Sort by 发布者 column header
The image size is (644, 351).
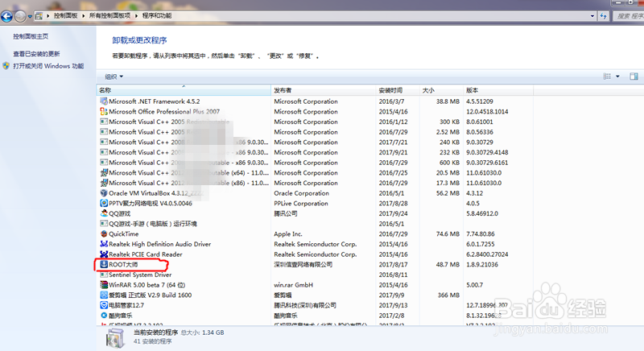[x=324, y=90]
